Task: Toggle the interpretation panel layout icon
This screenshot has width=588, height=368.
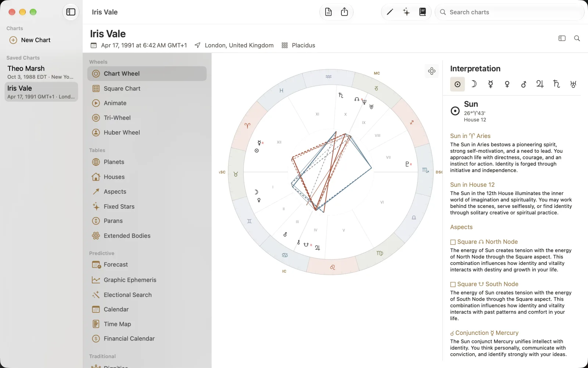Action: 562,38
